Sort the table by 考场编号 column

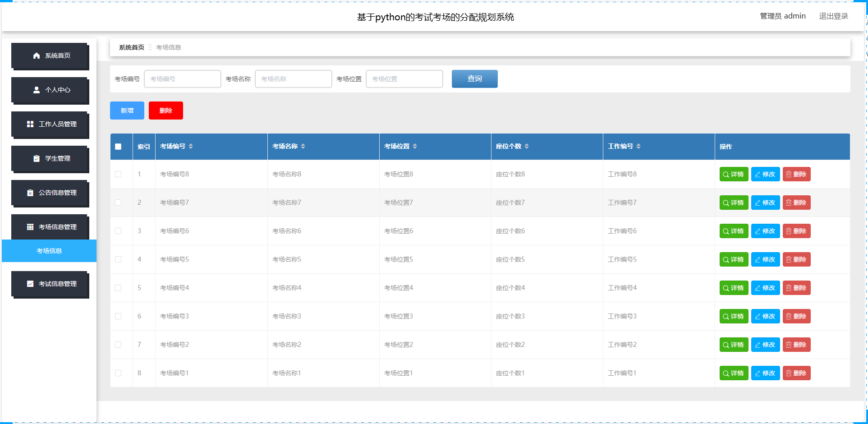pos(191,146)
